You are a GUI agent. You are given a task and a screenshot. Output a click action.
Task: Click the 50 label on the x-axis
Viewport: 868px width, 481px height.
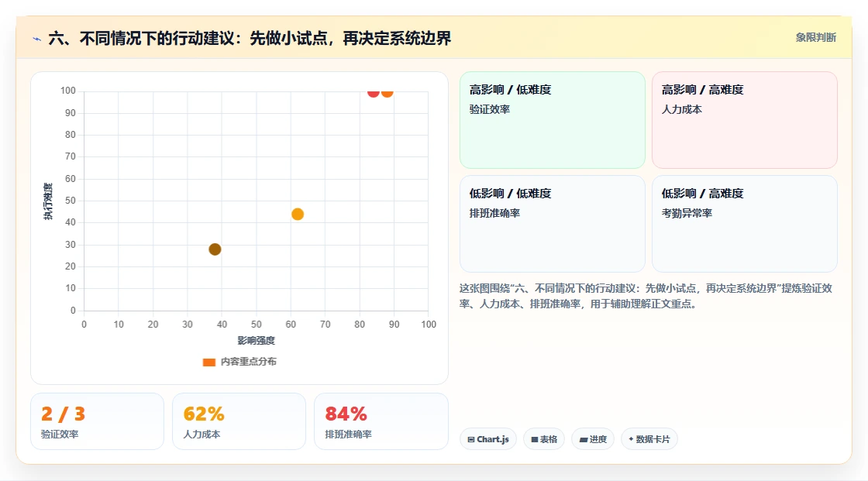tap(257, 325)
